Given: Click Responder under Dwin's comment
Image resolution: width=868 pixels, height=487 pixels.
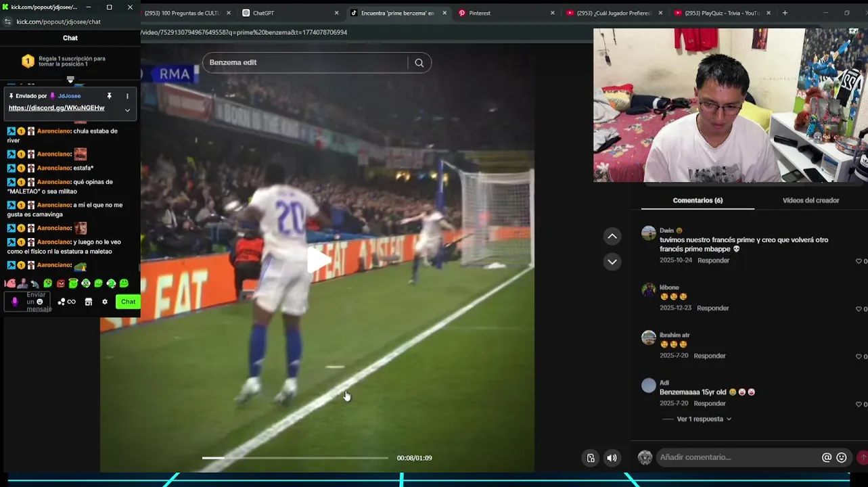Looking at the screenshot, I should (x=713, y=260).
